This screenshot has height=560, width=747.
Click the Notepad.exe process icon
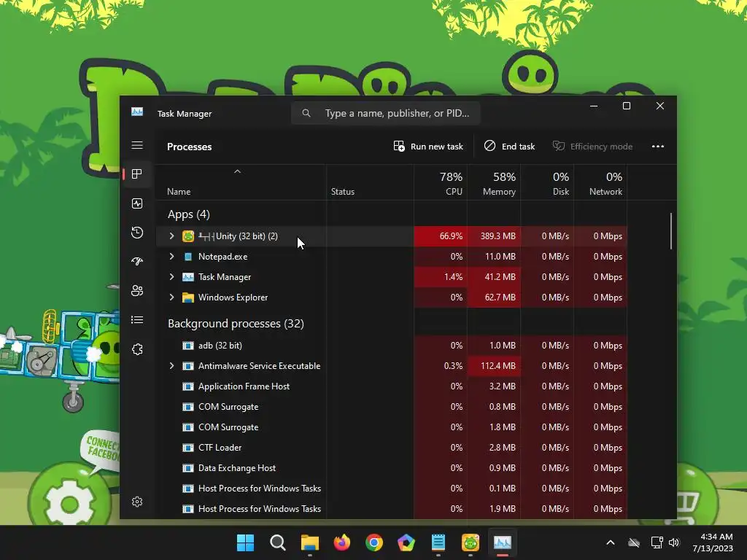(188, 257)
